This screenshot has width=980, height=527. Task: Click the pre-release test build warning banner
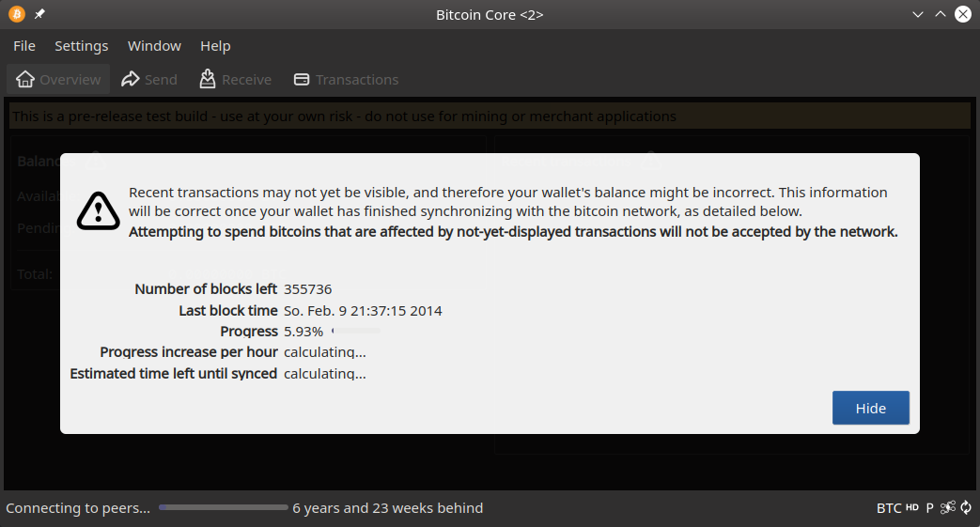point(490,116)
